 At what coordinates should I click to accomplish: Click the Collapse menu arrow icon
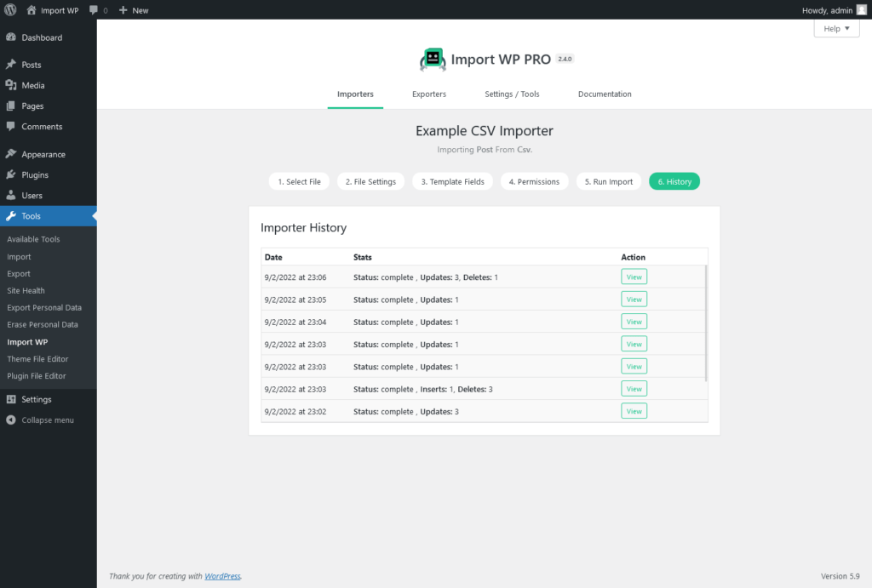(x=10, y=420)
